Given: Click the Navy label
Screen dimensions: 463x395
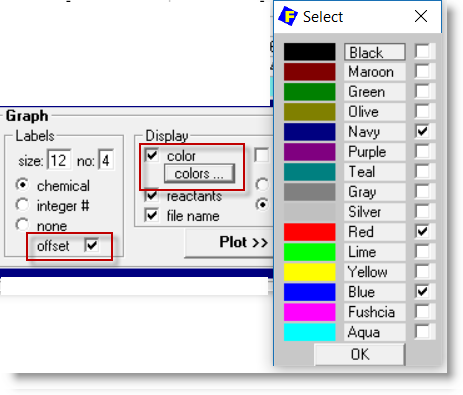Looking at the screenshot, I should point(375,132).
